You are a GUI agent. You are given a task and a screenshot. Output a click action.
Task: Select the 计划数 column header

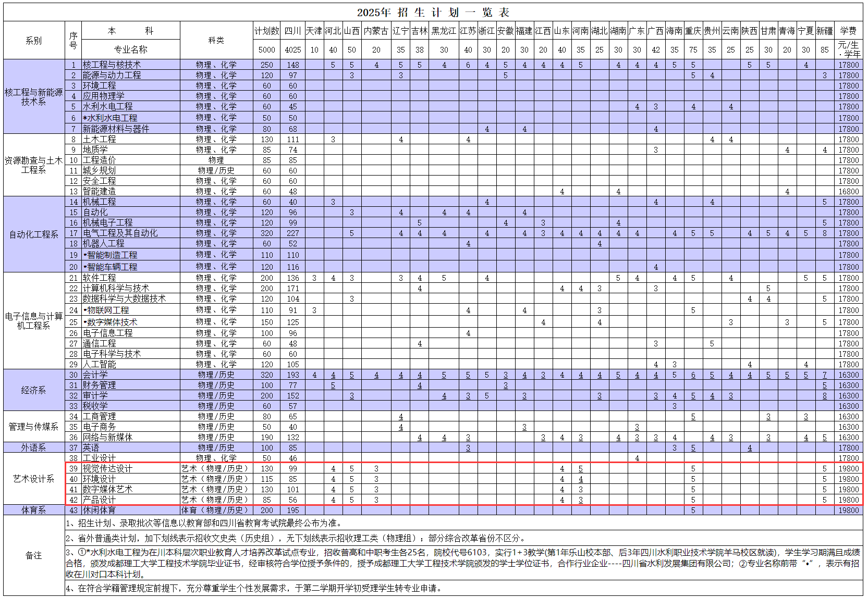[266, 31]
